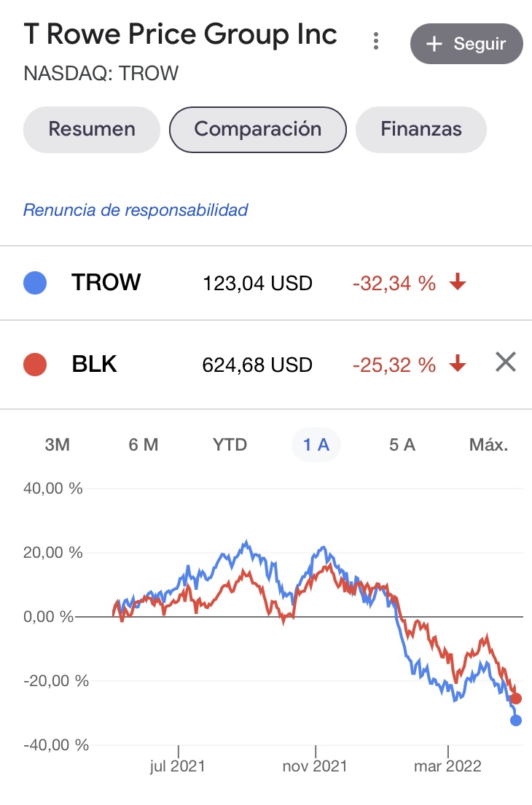The height and width of the screenshot is (805, 532).
Task: Remove BLK from comparison with X
Action: tap(505, 362)
